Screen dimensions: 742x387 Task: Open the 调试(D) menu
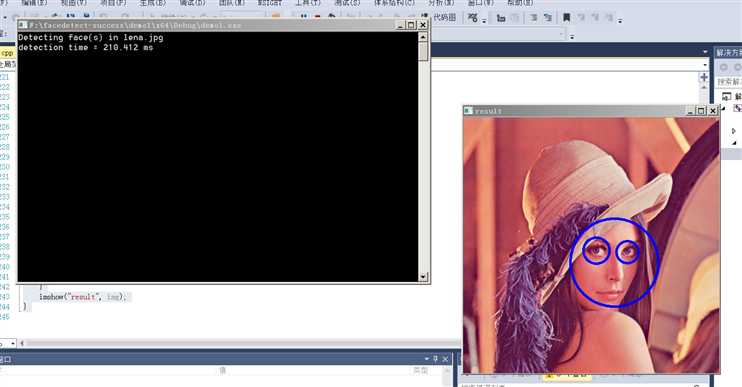tap(192, 3)
